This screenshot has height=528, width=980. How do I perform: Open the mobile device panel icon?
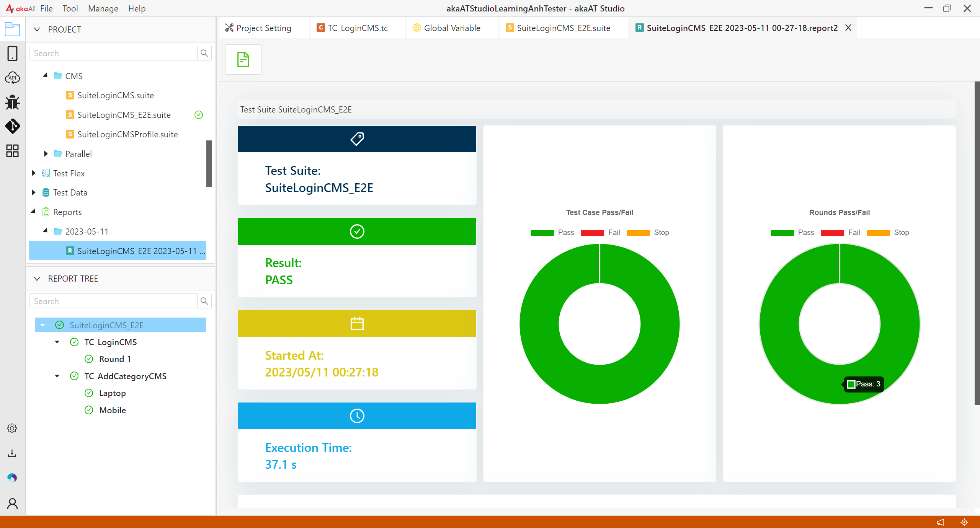pos(12,54)
